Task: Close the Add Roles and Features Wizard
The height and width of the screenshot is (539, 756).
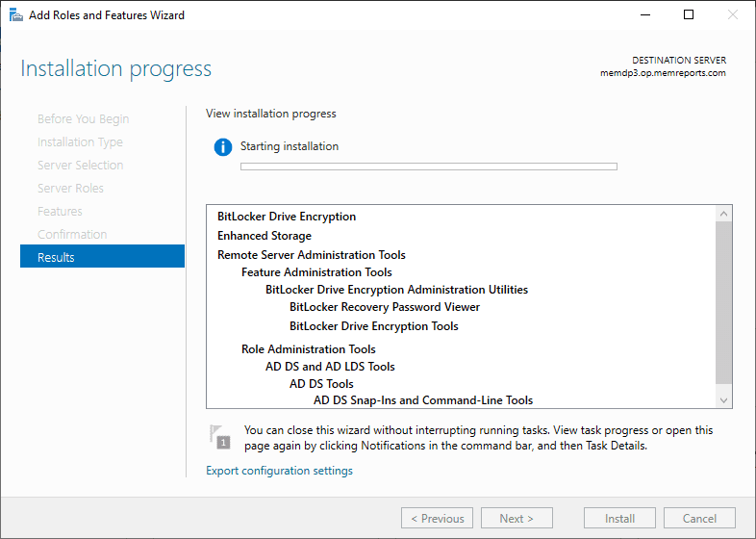Action: tap(732, 15)
